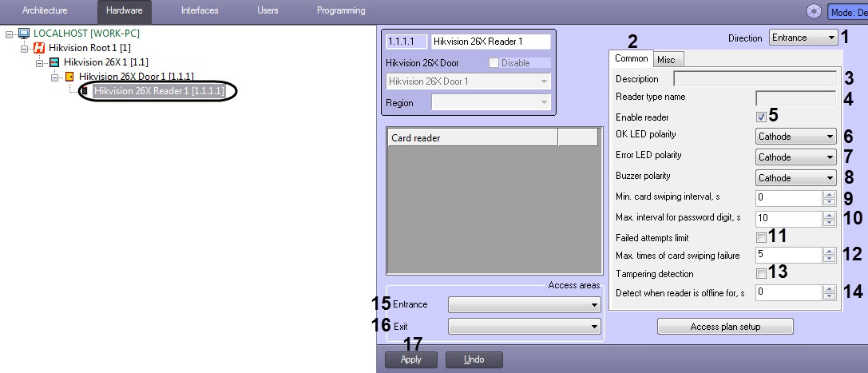Viewport: 868px width, 373px height.
Task: Collapse the Hikvision 26X 1 node
Action: click(x=39, y=62)
